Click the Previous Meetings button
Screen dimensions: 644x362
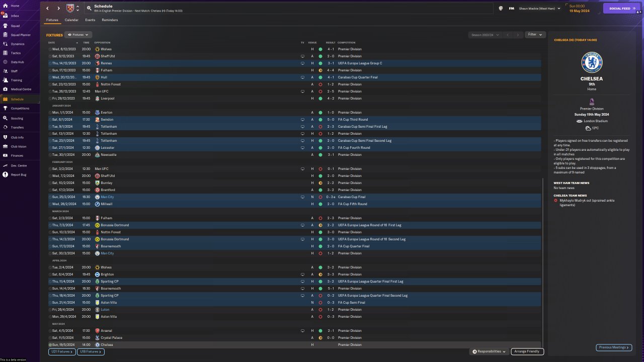point(614,347)
